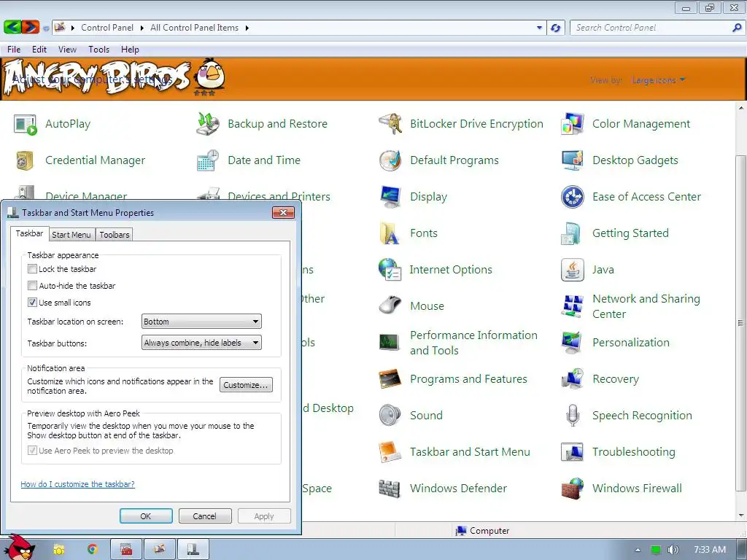Click Programs and Features icon

(390, 379)
